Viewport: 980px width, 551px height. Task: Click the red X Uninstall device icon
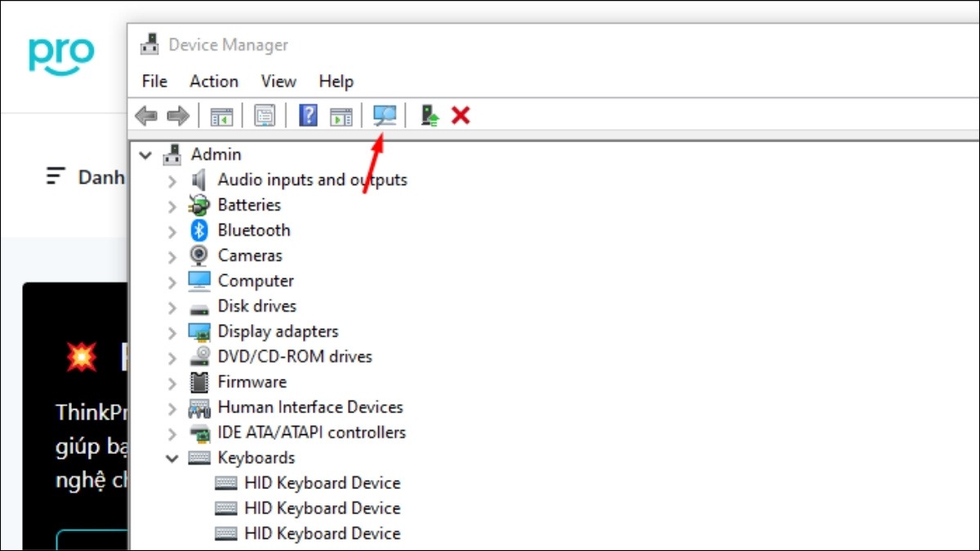pyautogui.click(x=461, y=116)
